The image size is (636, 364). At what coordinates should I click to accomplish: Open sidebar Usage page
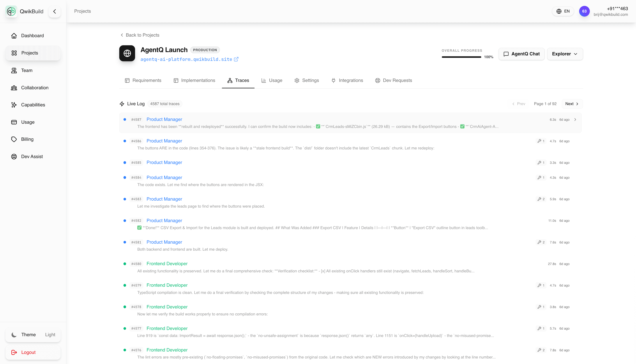point(33,122)
